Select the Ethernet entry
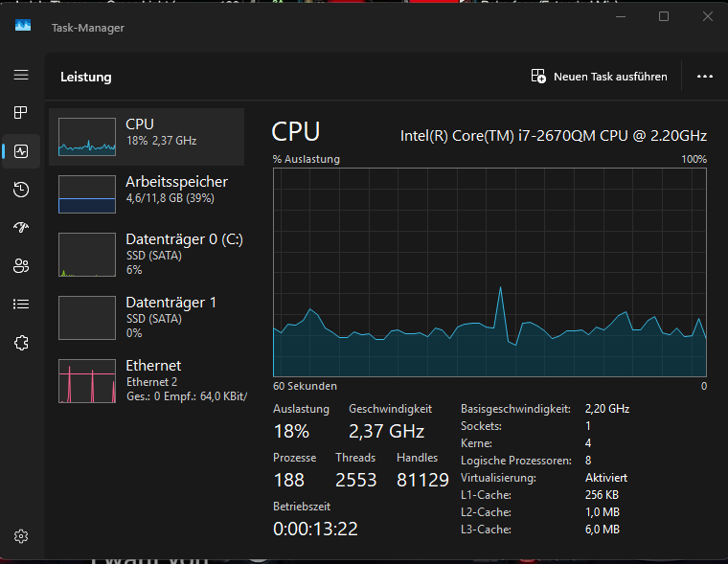The height and width of the screenshot is (564, 728). (147, 381)
